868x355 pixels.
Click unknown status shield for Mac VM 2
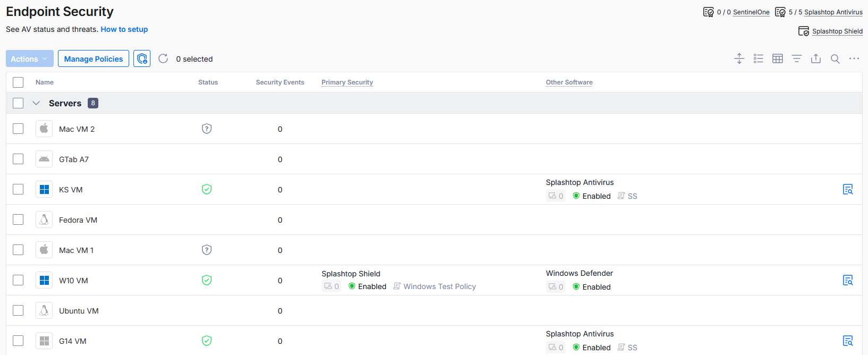[207, 129]
